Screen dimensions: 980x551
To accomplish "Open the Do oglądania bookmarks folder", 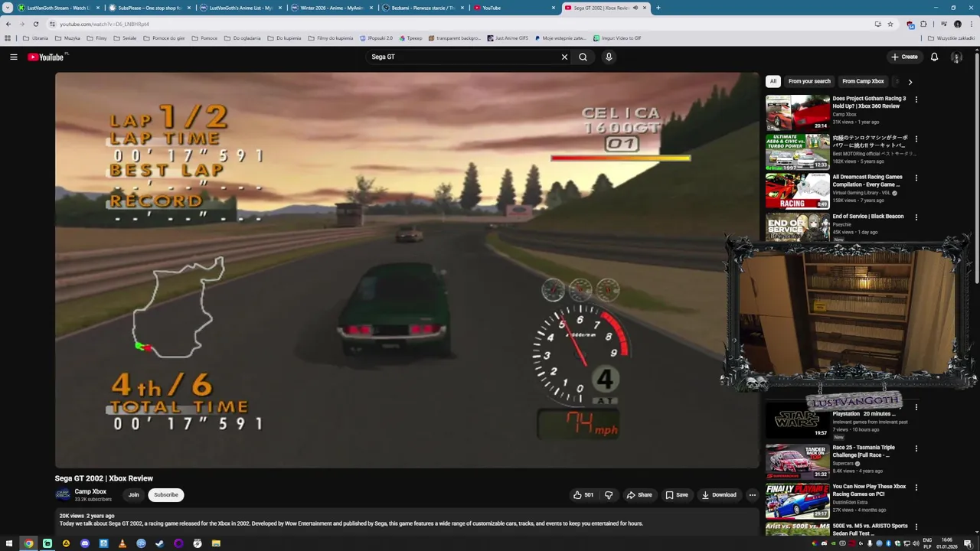I will coord(242,37).
